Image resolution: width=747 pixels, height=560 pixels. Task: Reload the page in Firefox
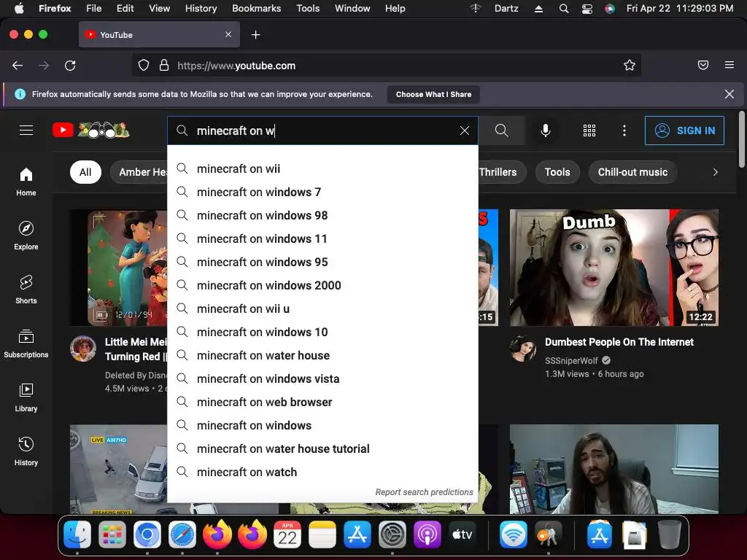pyautogui.click(x=70, y=65)
